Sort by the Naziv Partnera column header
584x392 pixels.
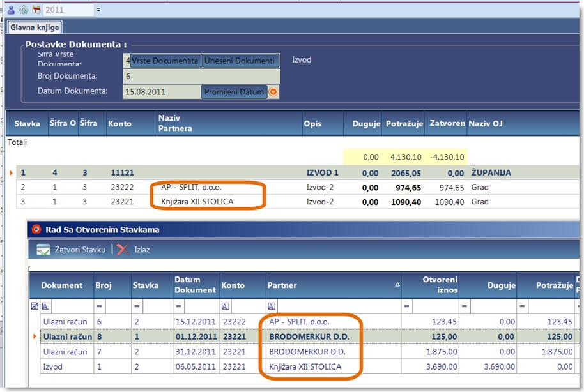(229, 123)
